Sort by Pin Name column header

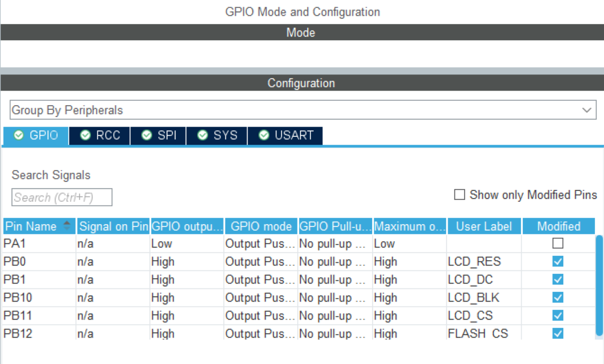pos(39,226)
